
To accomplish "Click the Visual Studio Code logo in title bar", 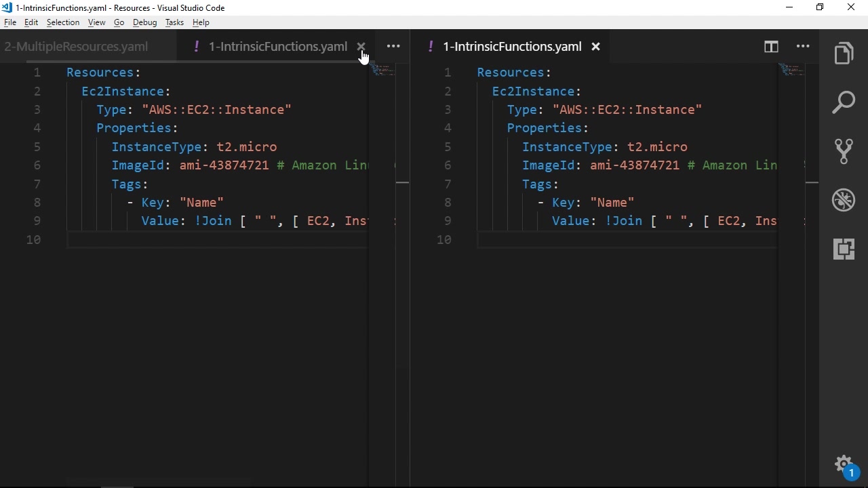I will (x=7, y=7).
